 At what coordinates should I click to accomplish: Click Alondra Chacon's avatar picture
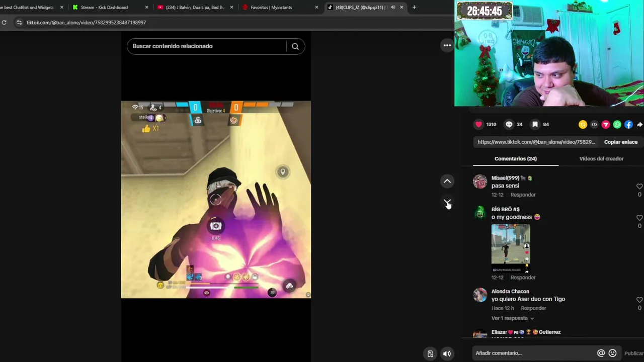[480, 295]
